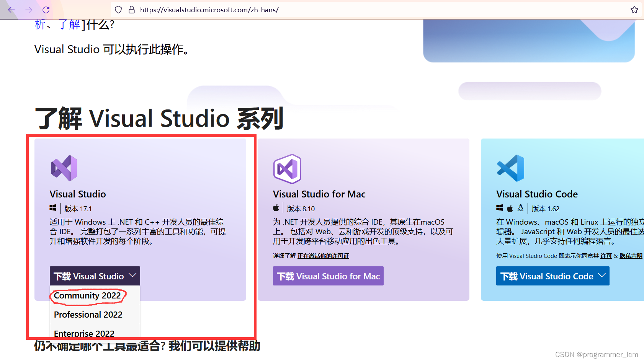The image size is (644, 362).
Task: Click the 了解 link at page top
Action: click(69, 24)
